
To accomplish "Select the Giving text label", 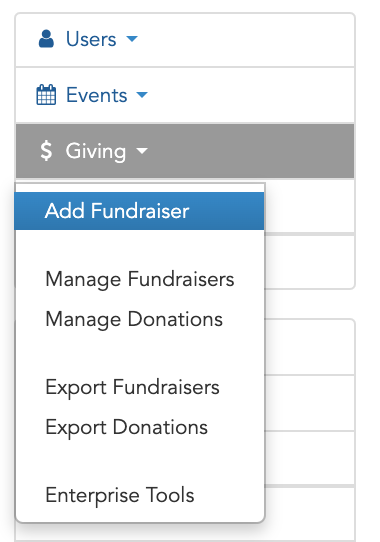I will (96, 151).
